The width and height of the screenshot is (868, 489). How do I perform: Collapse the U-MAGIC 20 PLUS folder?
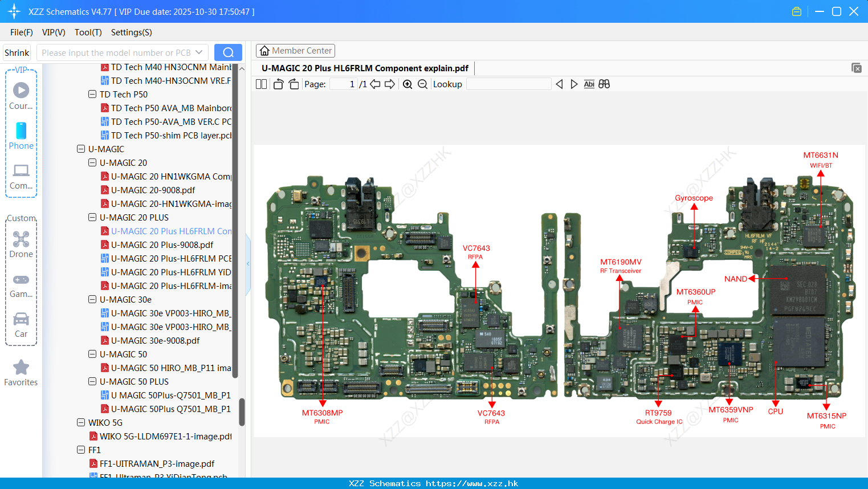point(92,218)
